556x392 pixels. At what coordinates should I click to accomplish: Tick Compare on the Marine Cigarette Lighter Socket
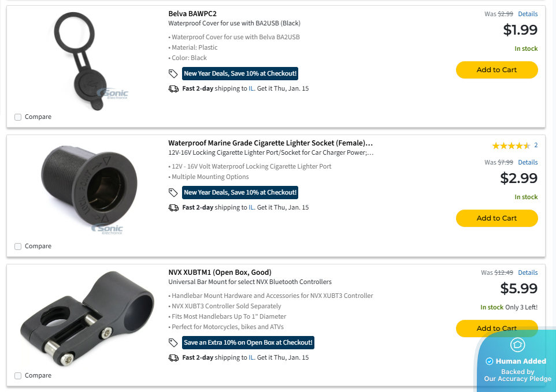[x=18, y=247]
